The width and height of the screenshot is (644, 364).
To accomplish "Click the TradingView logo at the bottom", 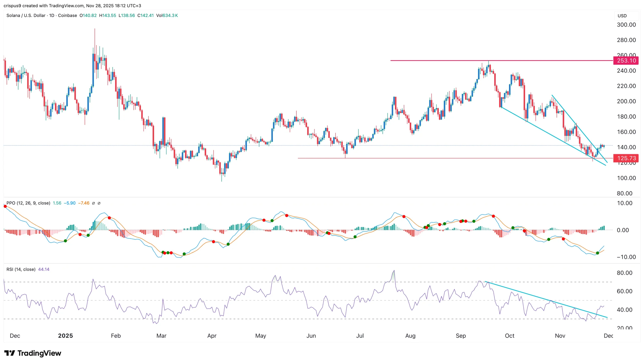I will [33, 353].
